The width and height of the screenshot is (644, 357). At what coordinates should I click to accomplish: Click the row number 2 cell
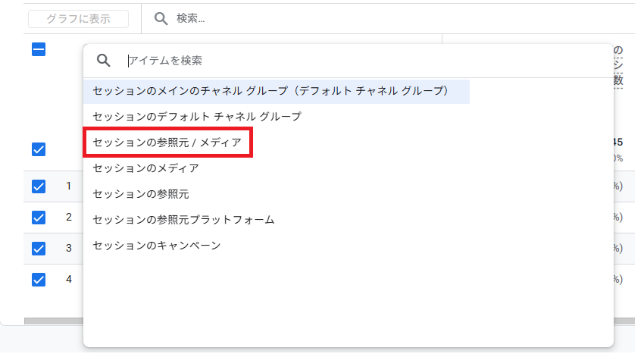tap(69, 218)
